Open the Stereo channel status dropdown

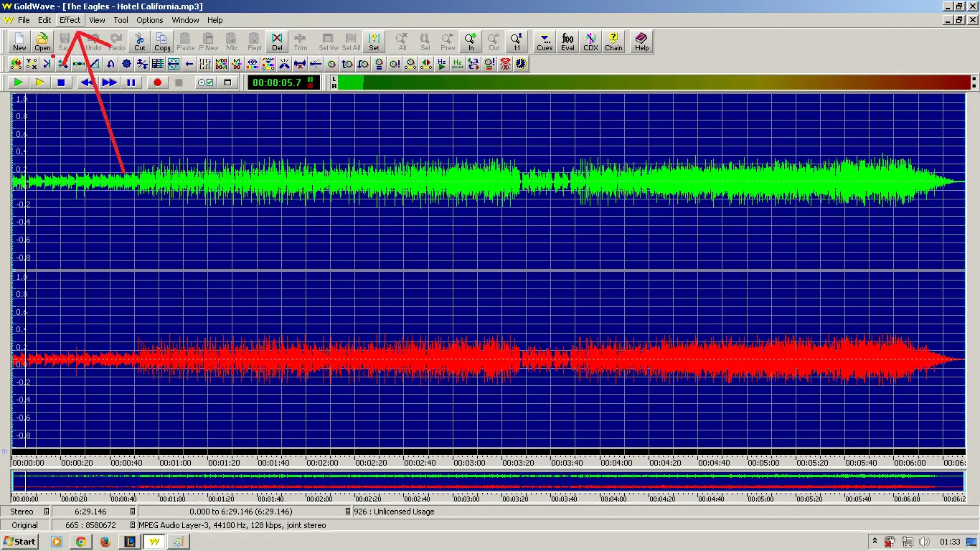pos(47,512)
